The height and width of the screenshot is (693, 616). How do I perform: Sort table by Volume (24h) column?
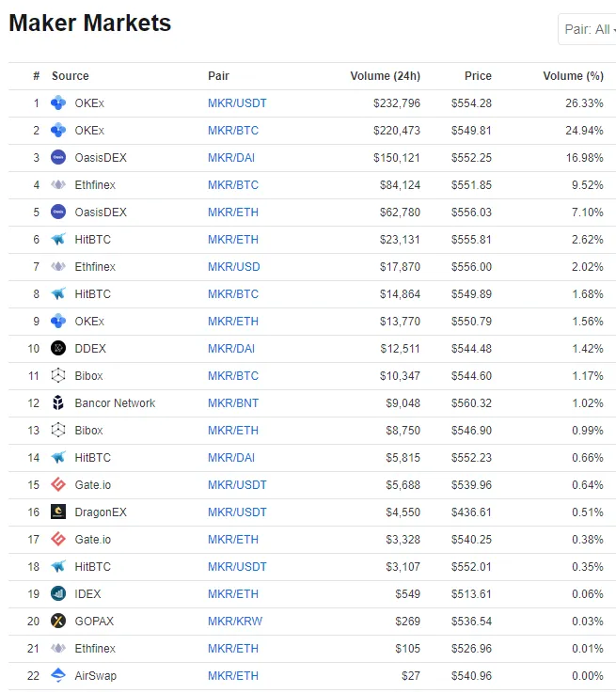[x=385, y=76]
